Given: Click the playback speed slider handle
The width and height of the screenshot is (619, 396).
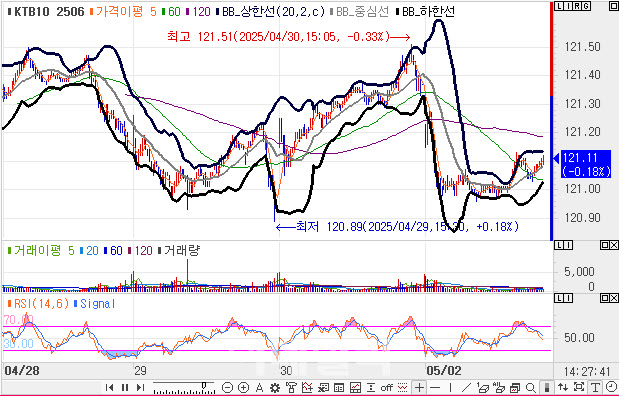Looking at the screenshot, I should point(204,385).
